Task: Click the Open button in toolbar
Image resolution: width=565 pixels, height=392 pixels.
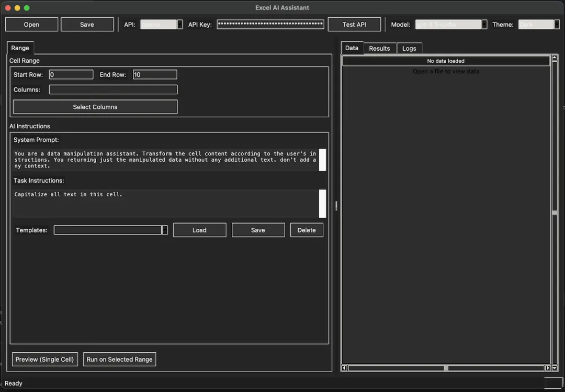Action: point(31,25)
